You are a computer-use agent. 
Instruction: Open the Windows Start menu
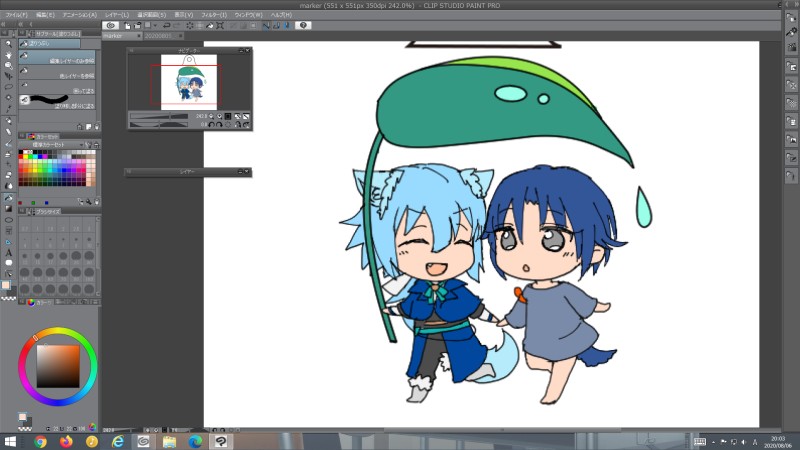click(10, 441)
